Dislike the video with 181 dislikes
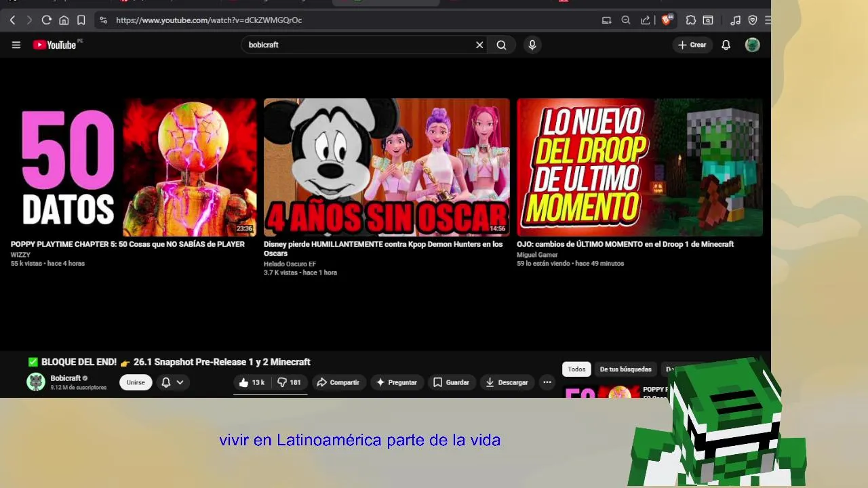 pyautogui.click(x=290, y=382)
